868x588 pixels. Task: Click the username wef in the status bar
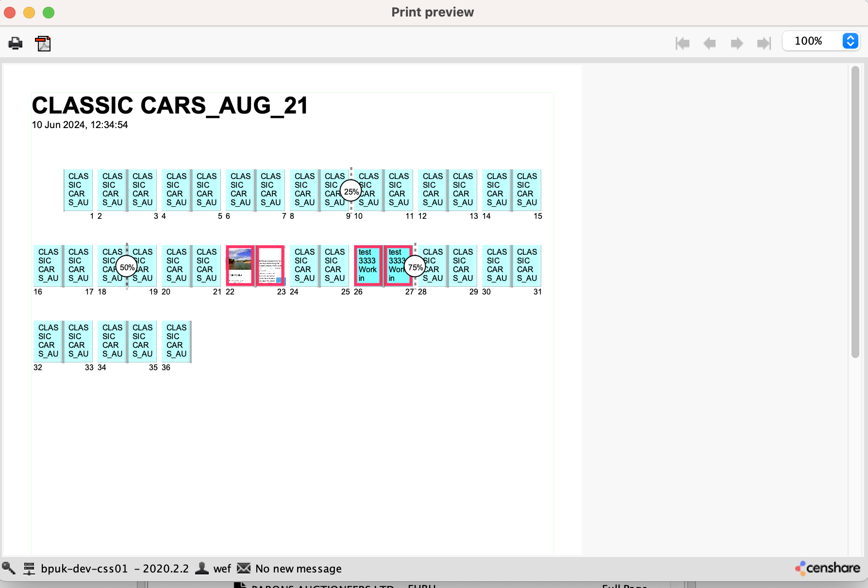(222, 568)
